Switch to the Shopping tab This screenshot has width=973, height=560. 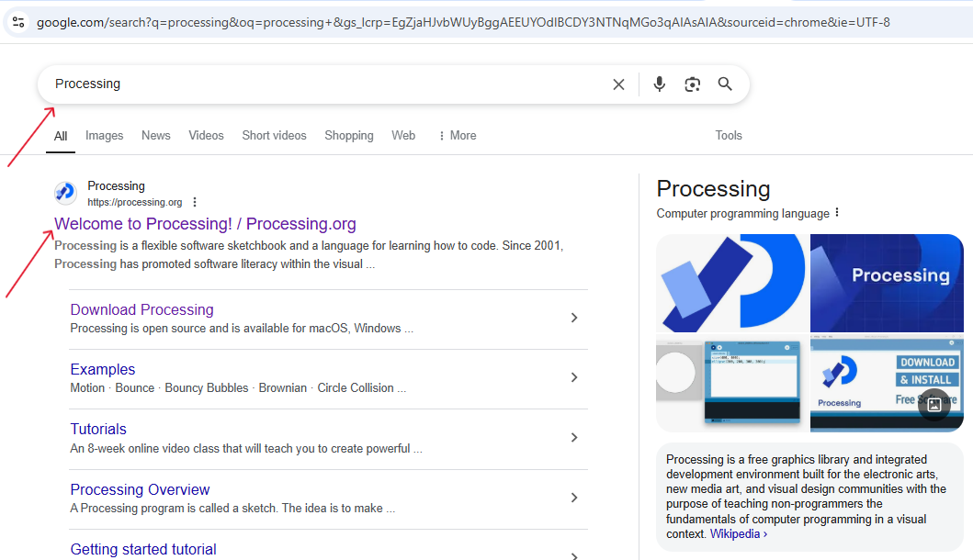349,135
